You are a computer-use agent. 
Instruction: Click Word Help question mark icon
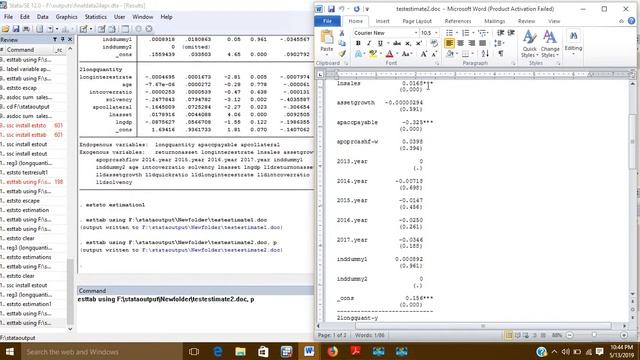pyautogui.click(x=631, y=21)
